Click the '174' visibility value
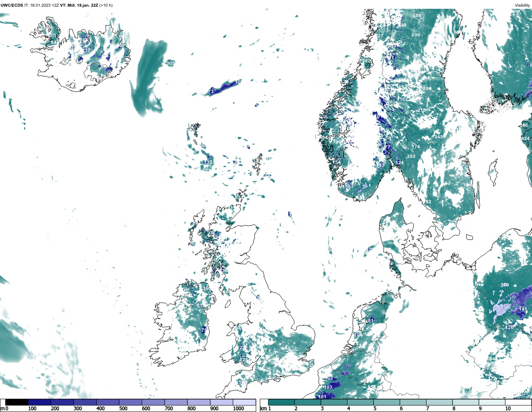532x412 pixels. (x=416, y=147)
